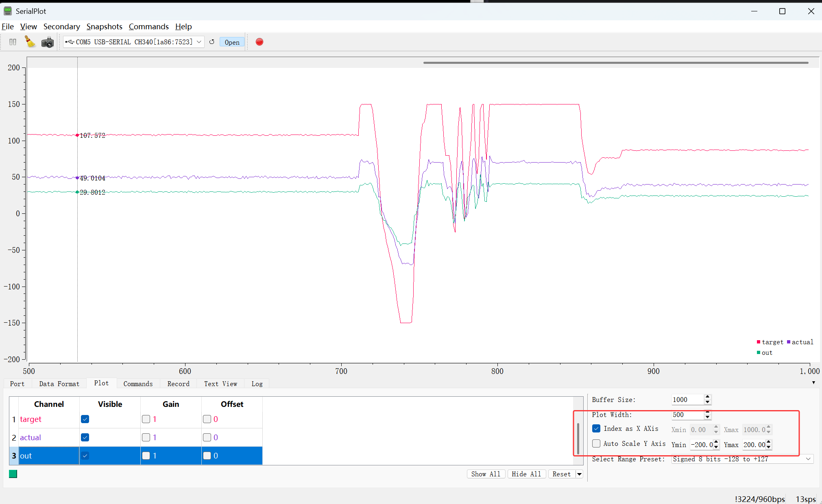The height and width of the screenshot is (504, 822).
Task: Switch to the Text View tab
Action: [220, 384]
